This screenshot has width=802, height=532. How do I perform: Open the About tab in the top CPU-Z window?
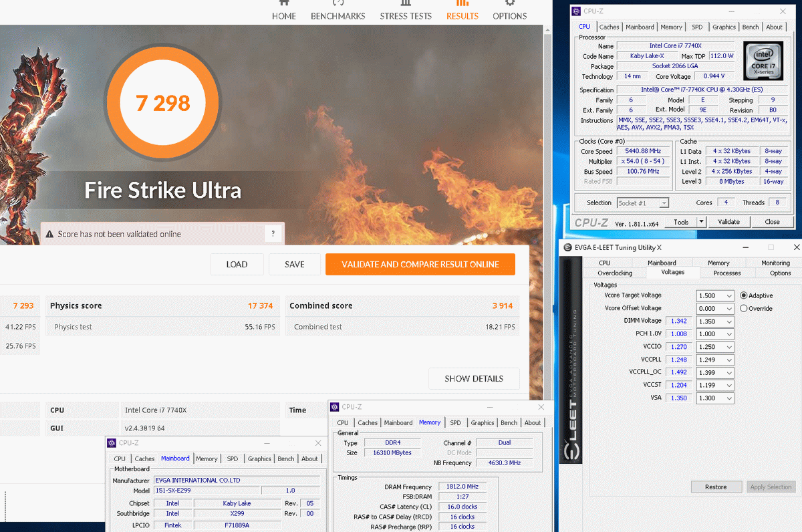click(x=774, y=27)
